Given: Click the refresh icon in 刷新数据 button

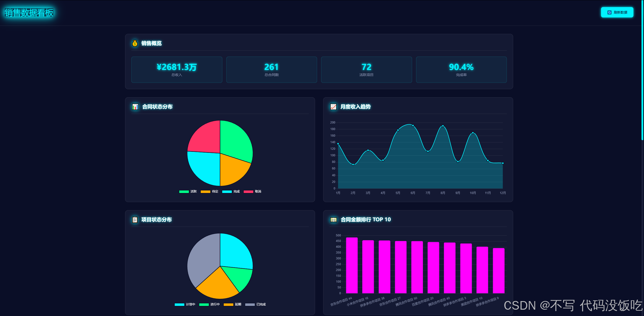Looking at the screenshot, I should coord(609,12).
